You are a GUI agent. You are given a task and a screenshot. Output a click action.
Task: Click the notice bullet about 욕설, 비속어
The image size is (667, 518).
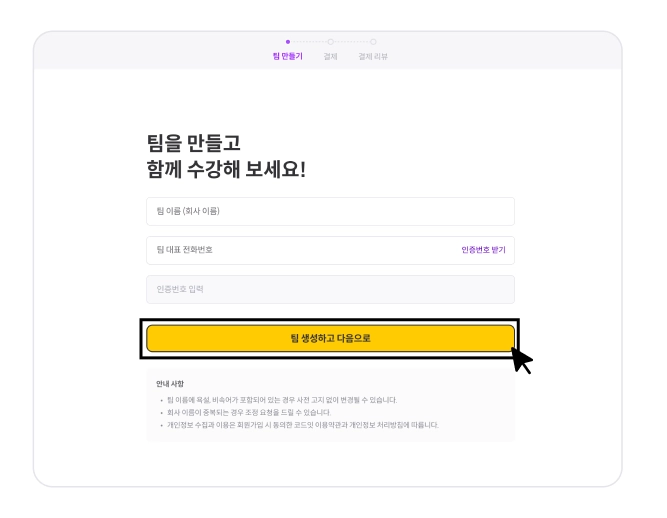coord(282,400)
